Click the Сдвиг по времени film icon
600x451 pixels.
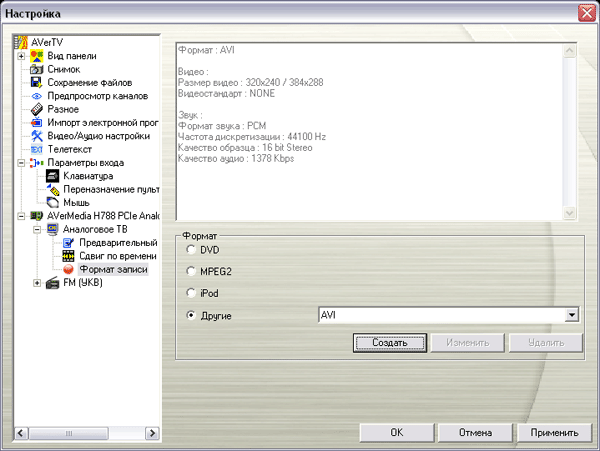[x=68, y=256]
